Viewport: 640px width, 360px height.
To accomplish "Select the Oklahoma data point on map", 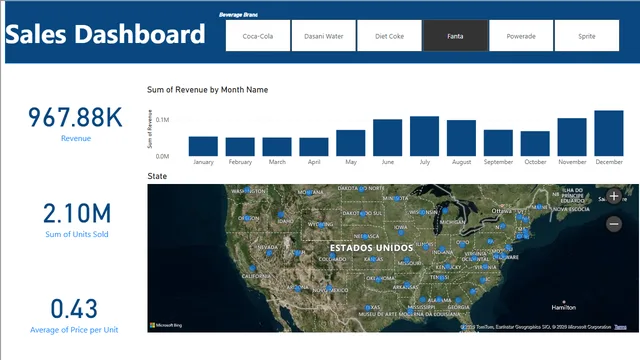I will 378,280.
